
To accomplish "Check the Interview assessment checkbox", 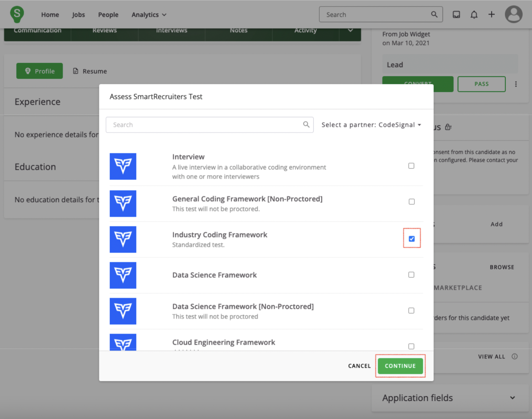I will click(x=411, y=166).
